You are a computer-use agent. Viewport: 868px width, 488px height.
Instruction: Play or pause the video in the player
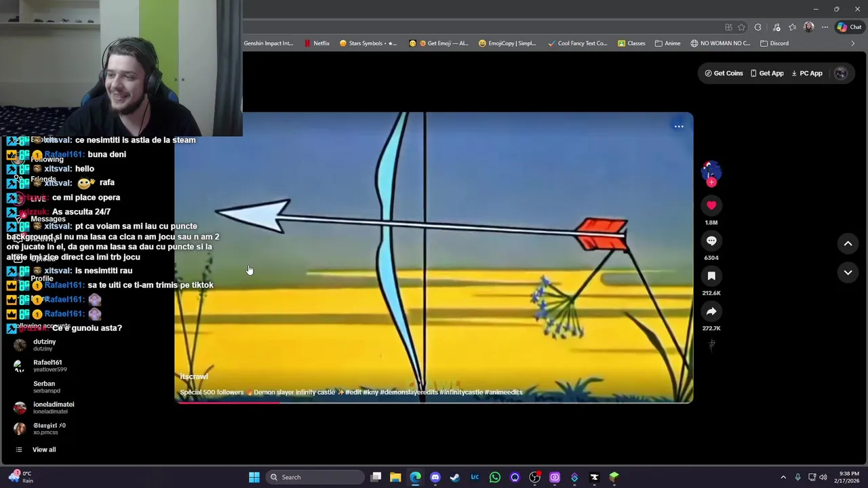click(x=434, y=258)
